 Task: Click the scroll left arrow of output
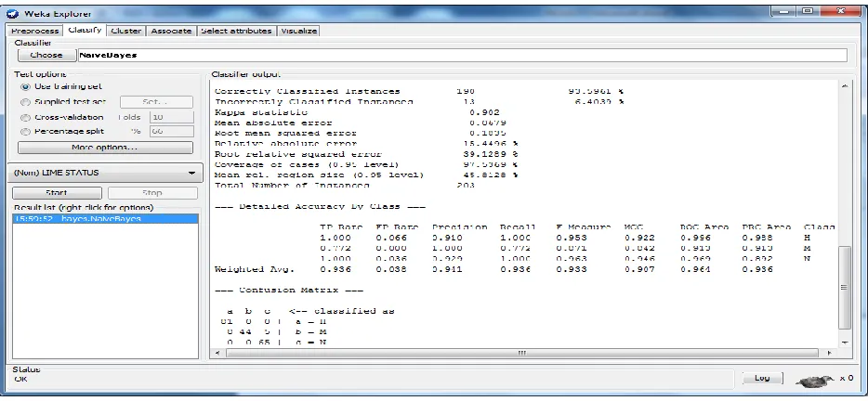(x=217, y=353)
